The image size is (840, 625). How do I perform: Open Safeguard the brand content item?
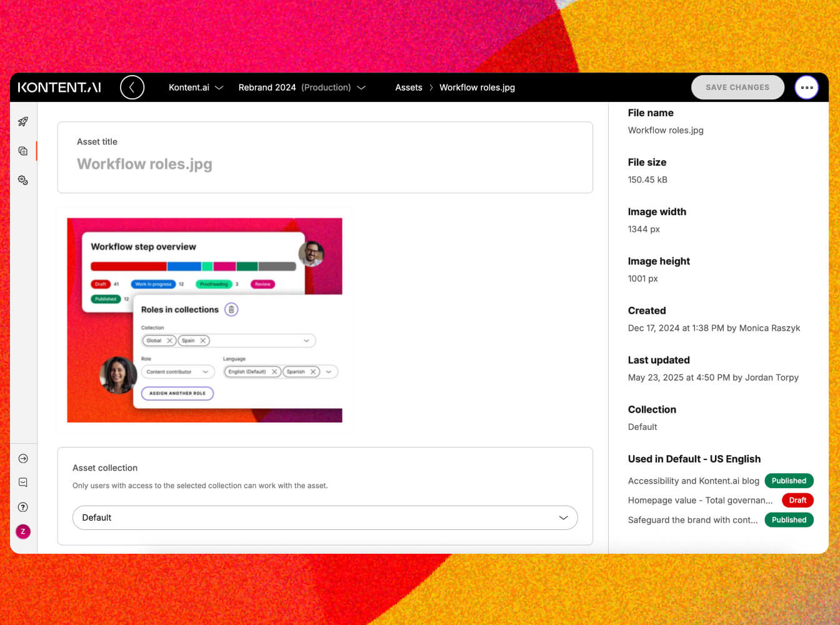click(x=692, y=520)
